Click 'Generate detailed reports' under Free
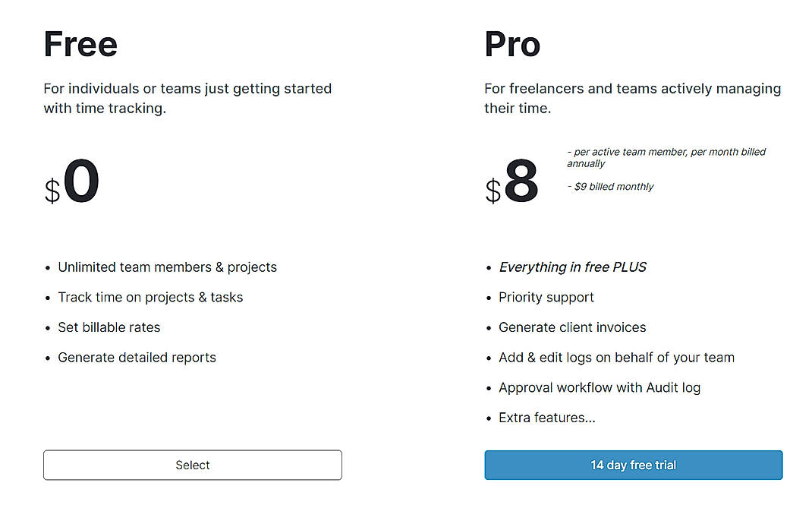Screen dimensions: 812x508 coord(137,357)
